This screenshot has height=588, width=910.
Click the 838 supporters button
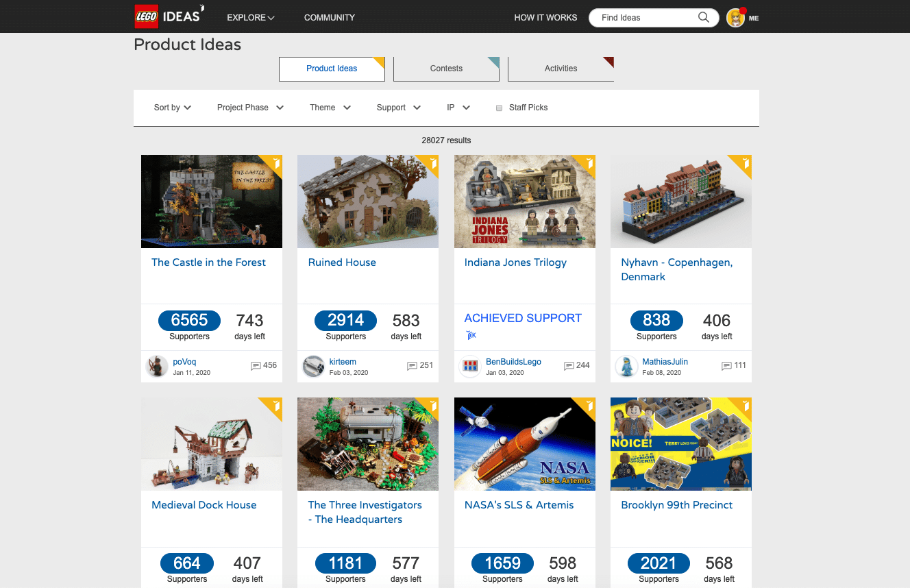click(656, 321)
